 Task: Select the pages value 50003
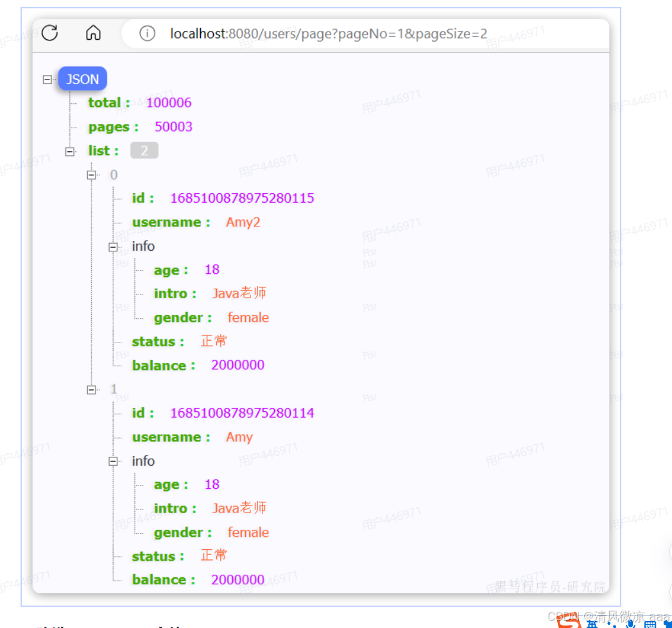pyautogui.click(x=173, y=127)
